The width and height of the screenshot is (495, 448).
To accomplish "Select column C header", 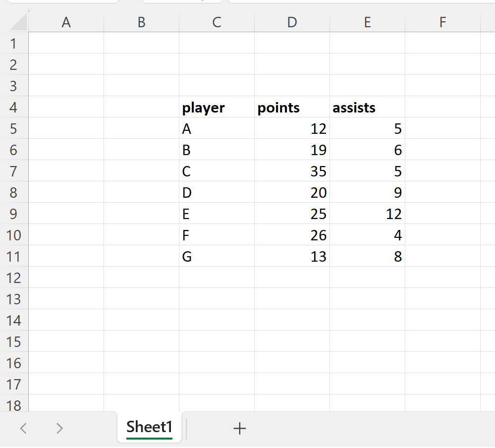I will (x=217, y=22).
